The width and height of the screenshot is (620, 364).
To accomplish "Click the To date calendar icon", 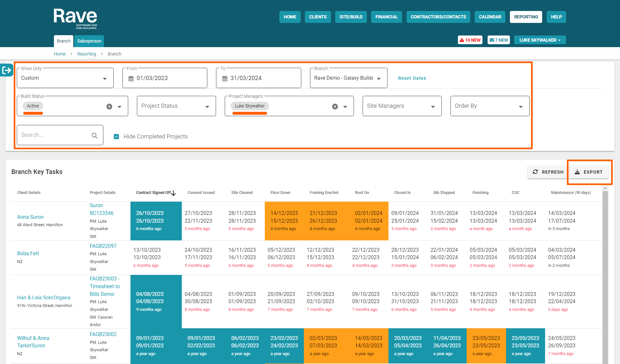I will [225, 78].
